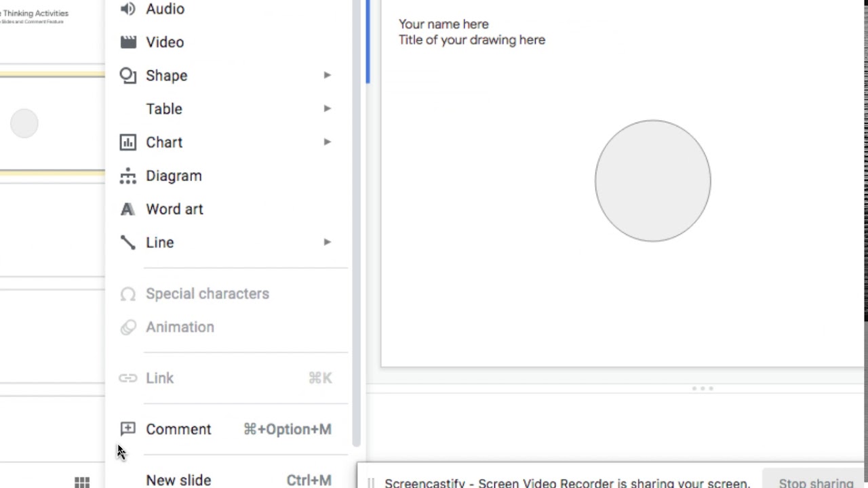
Task: Expand the Chart submenu arrow
Action: click(x=328, y=142)
